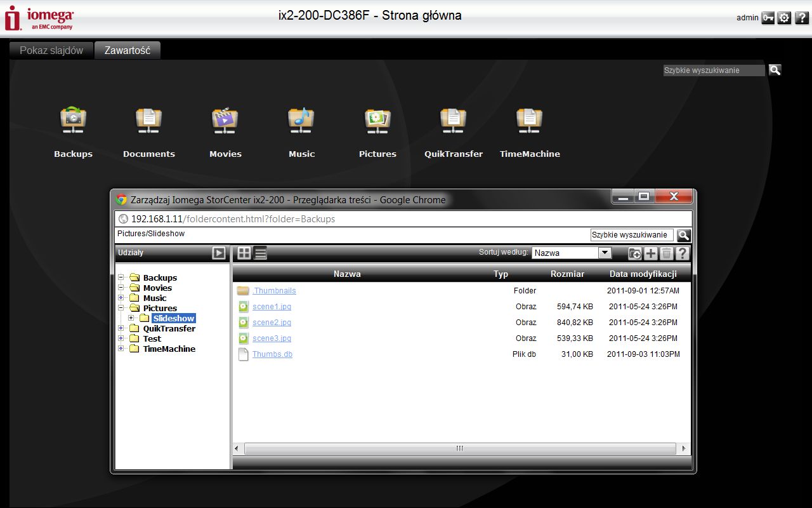Sort by Nazwa column header
This screenshot has height=508, width=812.
pyautogui.click(x=347, y=274)
